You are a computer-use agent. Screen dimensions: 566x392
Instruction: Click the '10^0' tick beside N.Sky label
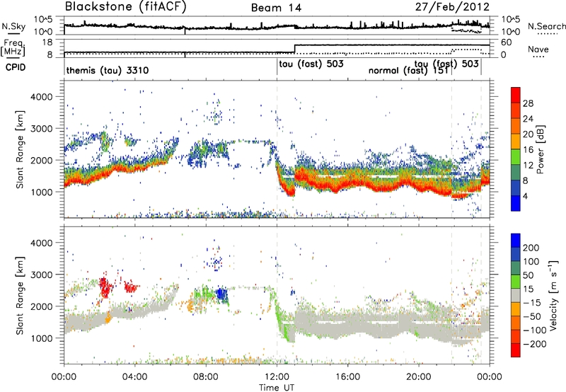(x=44, y=32)
